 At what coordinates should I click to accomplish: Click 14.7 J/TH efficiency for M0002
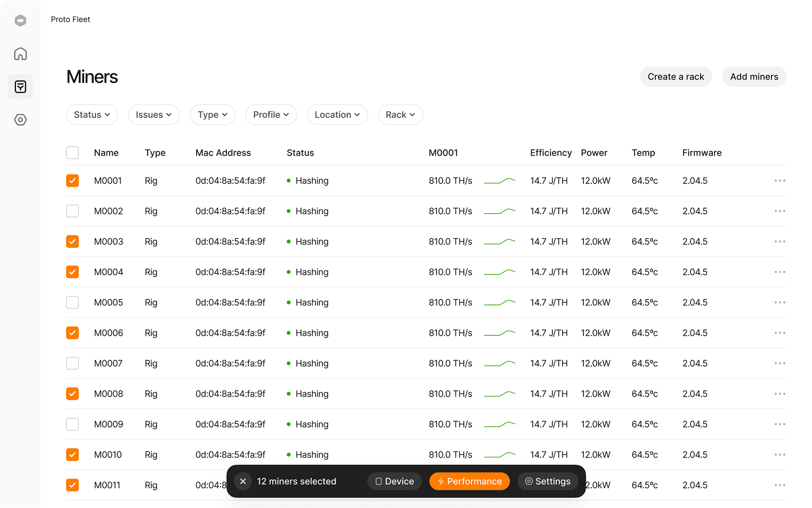549,211
